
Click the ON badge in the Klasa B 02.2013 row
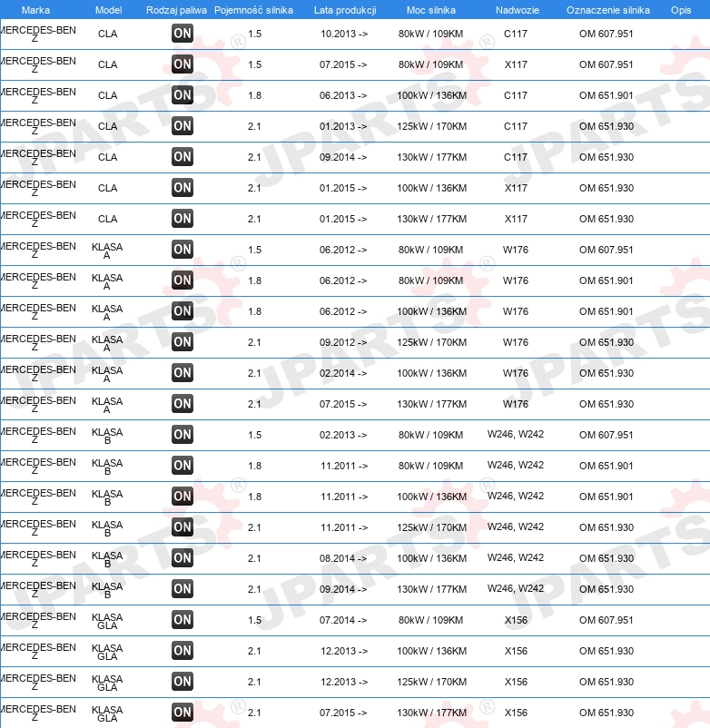click(x=182, y=435)
